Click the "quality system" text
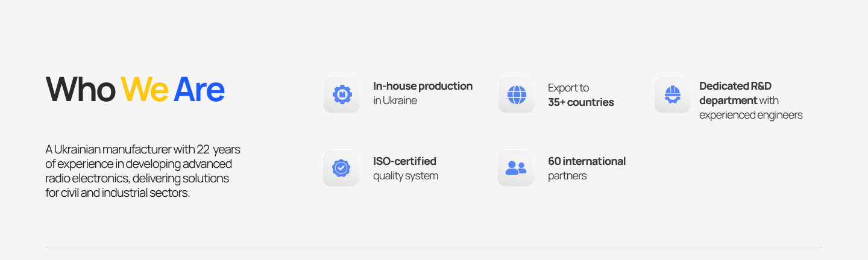 coord(405,176)
